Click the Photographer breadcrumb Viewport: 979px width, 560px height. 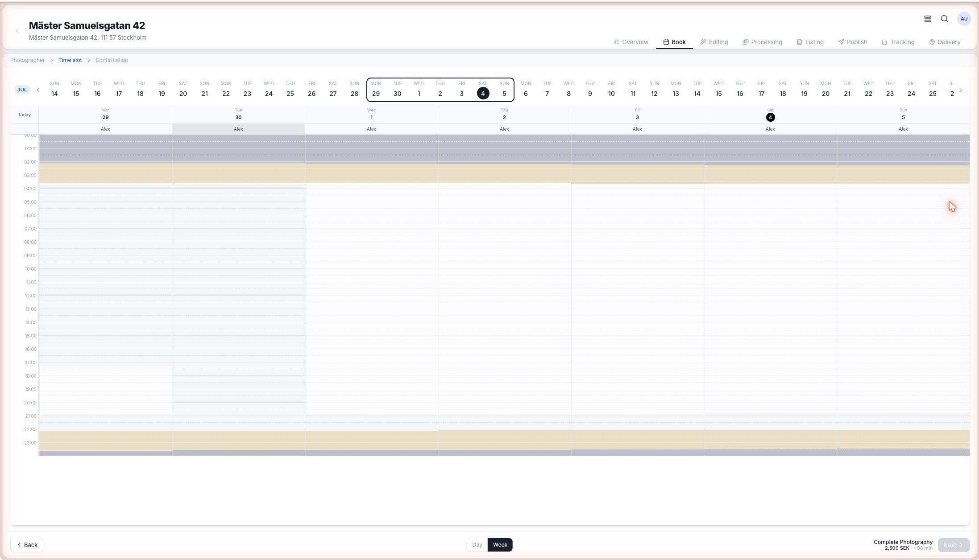[28, 60]
